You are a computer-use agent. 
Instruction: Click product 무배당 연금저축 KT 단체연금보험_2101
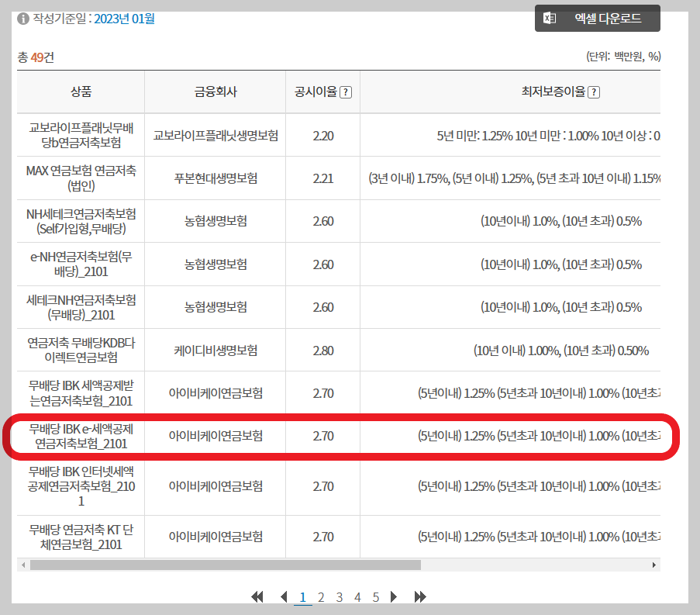point(81,537)
